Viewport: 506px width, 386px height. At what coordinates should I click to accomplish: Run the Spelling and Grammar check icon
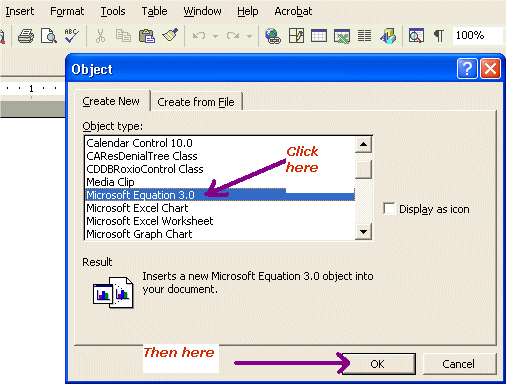pos(72,36)
